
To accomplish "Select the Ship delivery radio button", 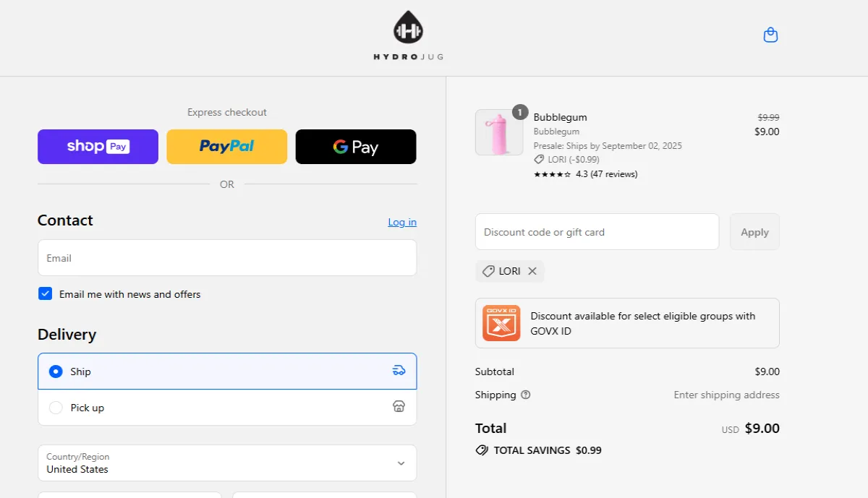I will click(56, 372).
